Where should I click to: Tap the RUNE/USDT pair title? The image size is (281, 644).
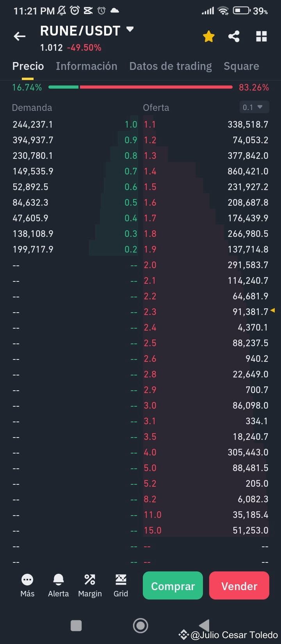tap(80, 31)
